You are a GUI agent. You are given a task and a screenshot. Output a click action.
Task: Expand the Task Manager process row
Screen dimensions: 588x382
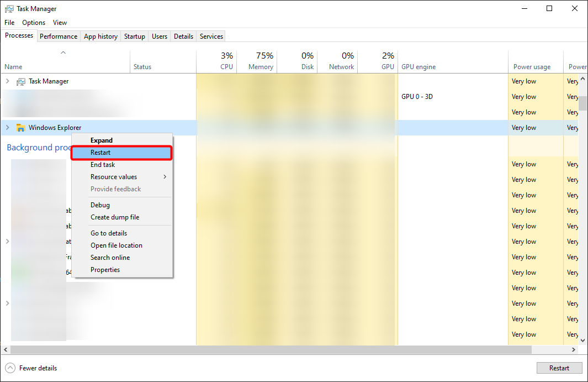click(x=7, y=81)
